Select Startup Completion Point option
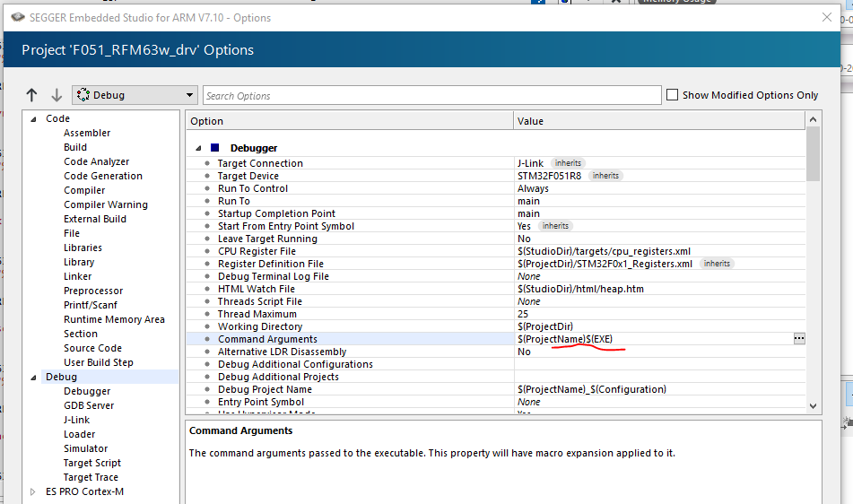The height and width of the screenshot is (504, 853). [x=276, y=213]
